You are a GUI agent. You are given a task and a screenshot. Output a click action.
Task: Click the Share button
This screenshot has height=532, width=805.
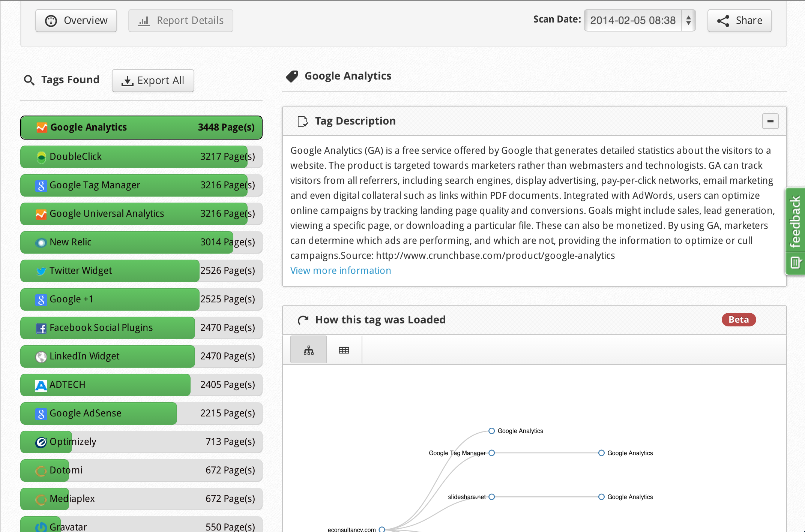tap(739, 21)
